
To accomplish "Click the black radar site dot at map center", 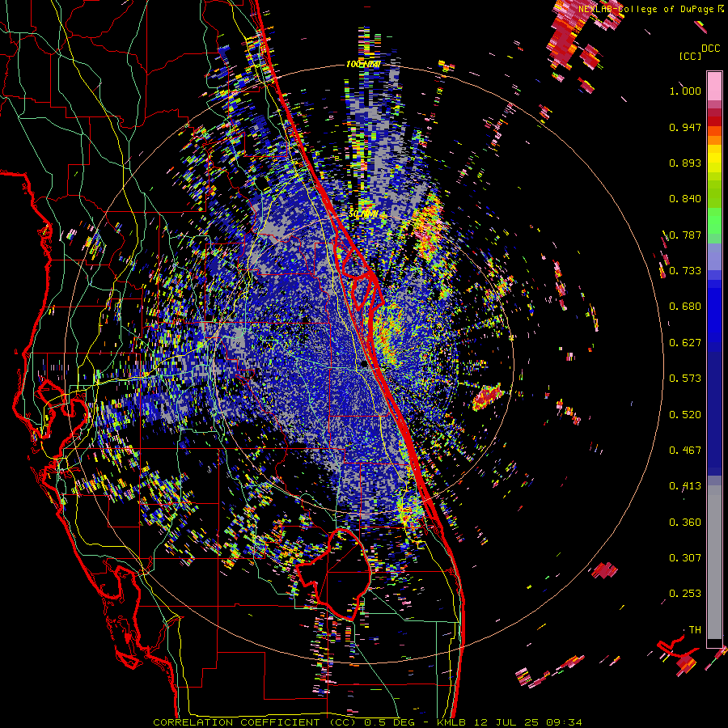I will click(364, 364).
